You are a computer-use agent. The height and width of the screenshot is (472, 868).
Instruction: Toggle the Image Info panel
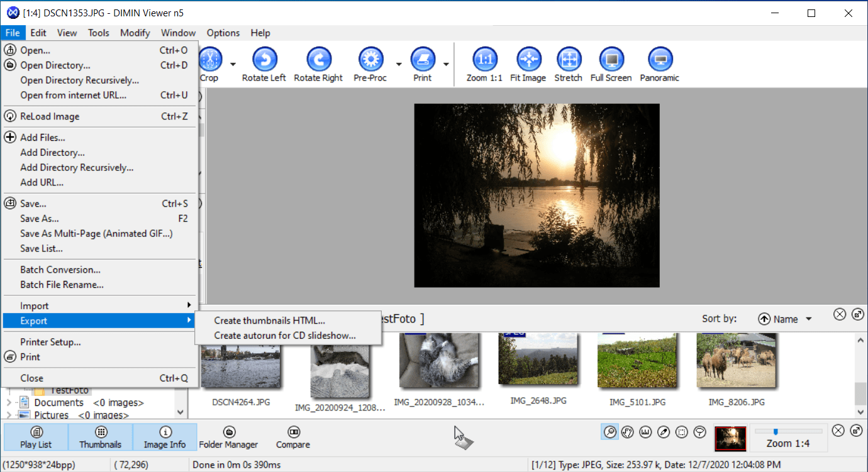[x=165, y=437]
